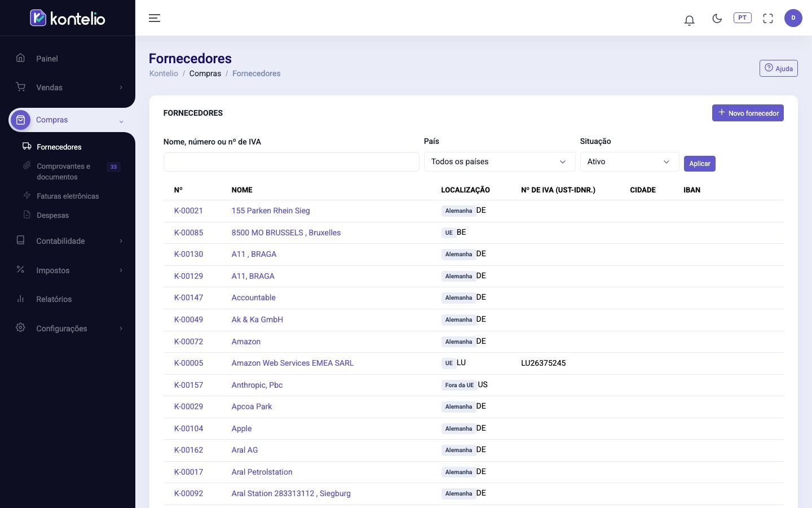
Task: Click the NOME column header
Action: tap(242, 190)
